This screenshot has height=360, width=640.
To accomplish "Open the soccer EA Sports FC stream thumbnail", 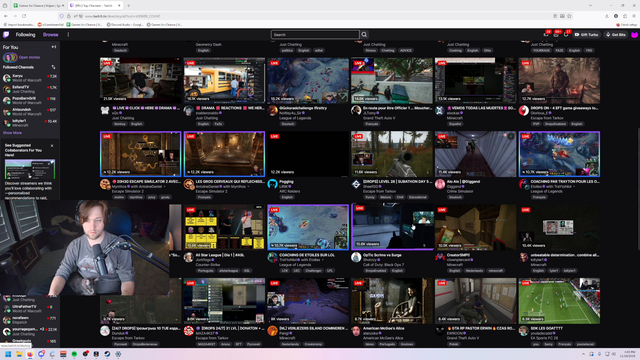I will [559, 301].
